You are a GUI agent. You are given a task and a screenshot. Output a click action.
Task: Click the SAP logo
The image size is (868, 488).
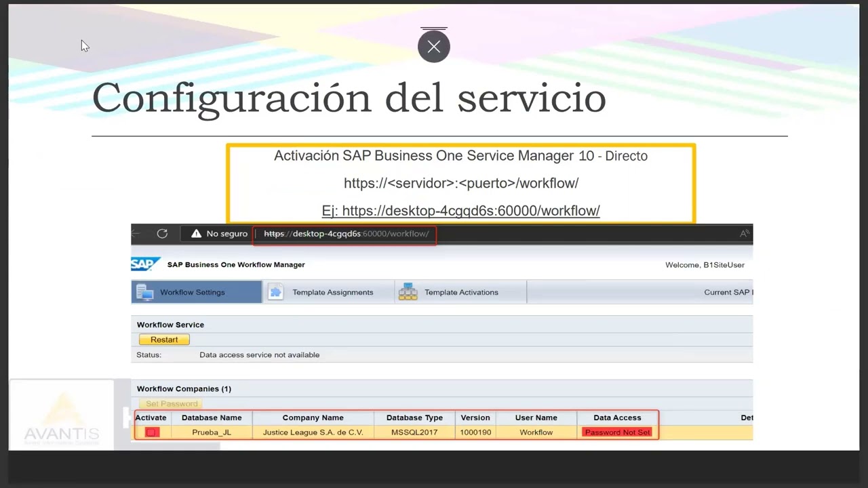pyautogui.click(x=146, y=264)
